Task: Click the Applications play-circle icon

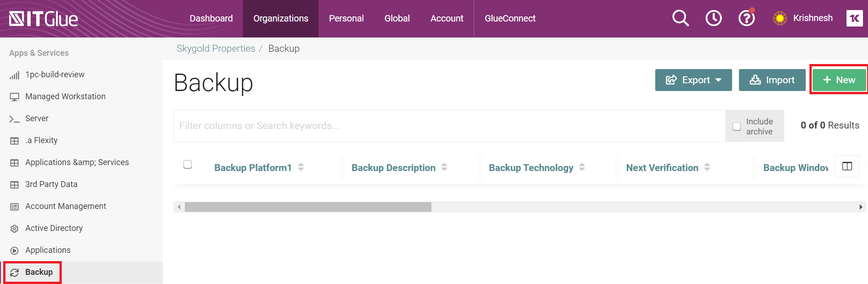Action: [15, 251]
